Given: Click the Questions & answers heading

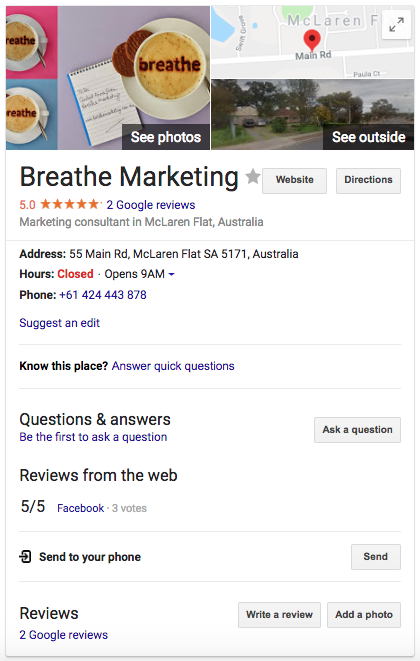Looking at the screenshot, I should coord(95,419).
